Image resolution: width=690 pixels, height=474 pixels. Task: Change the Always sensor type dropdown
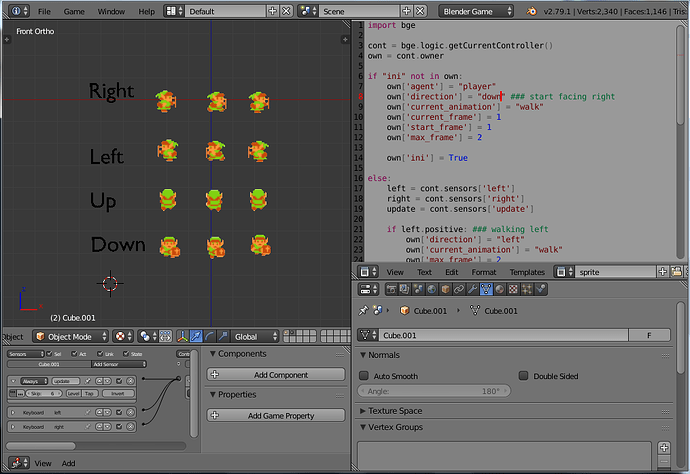point(33,381)
